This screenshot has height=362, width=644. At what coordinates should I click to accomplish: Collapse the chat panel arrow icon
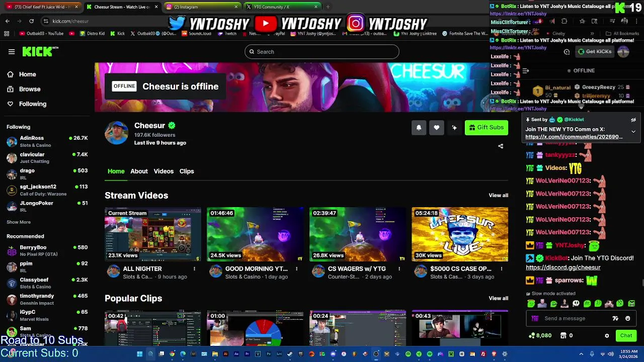coord(525,71)
